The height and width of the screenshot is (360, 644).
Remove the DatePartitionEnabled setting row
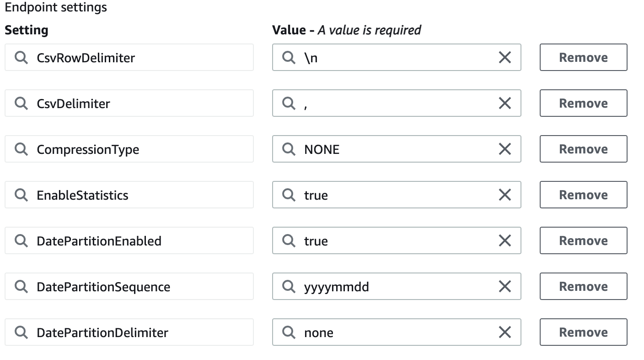click(x=583, y=240)
